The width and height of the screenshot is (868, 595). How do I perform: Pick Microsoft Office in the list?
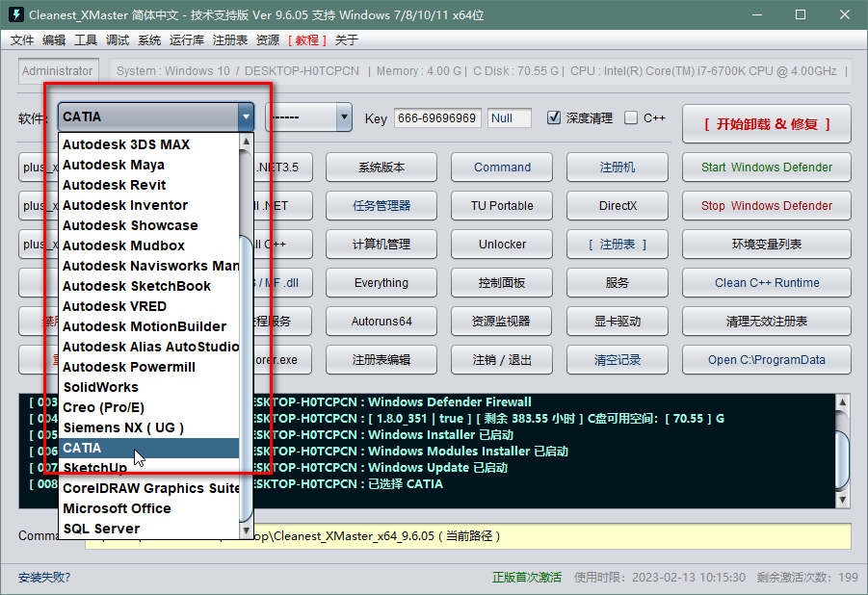(x=149, y=508)
